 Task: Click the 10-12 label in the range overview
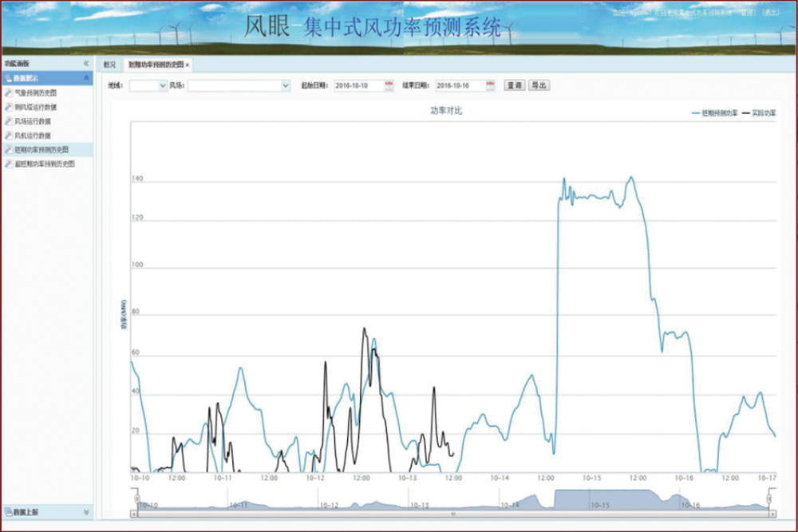pos(329,505)
